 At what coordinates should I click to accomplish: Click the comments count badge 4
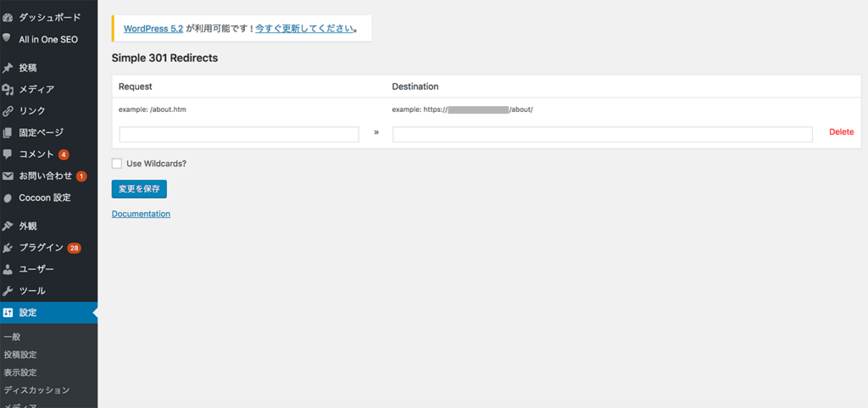tap(64, 154)
